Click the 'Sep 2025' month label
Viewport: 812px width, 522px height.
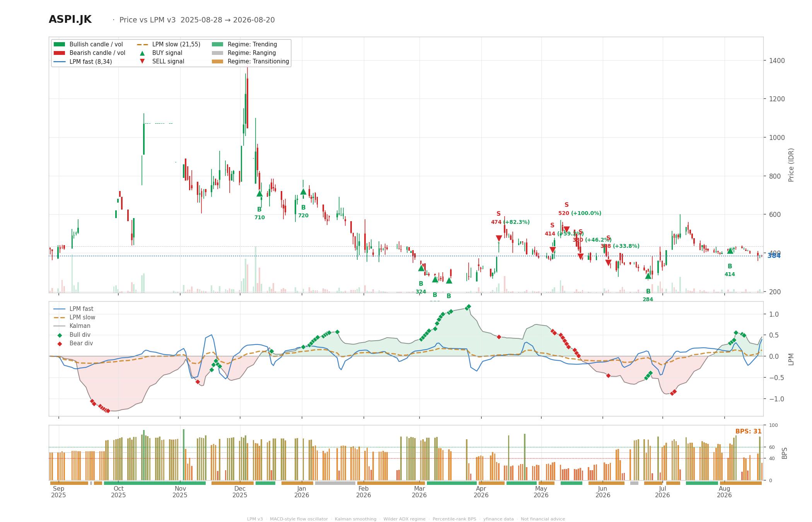[58, 492]
